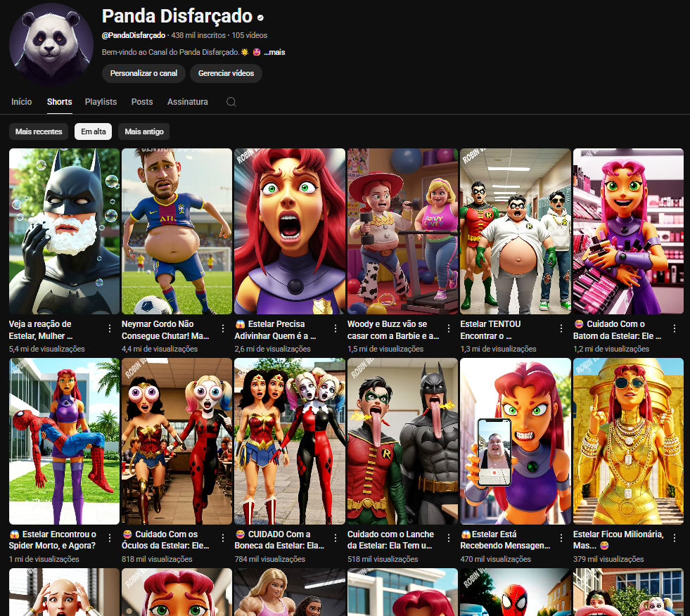Click title Estelar Está Recebendo Mensagen

pyautogui.click(x=505, y=540)
